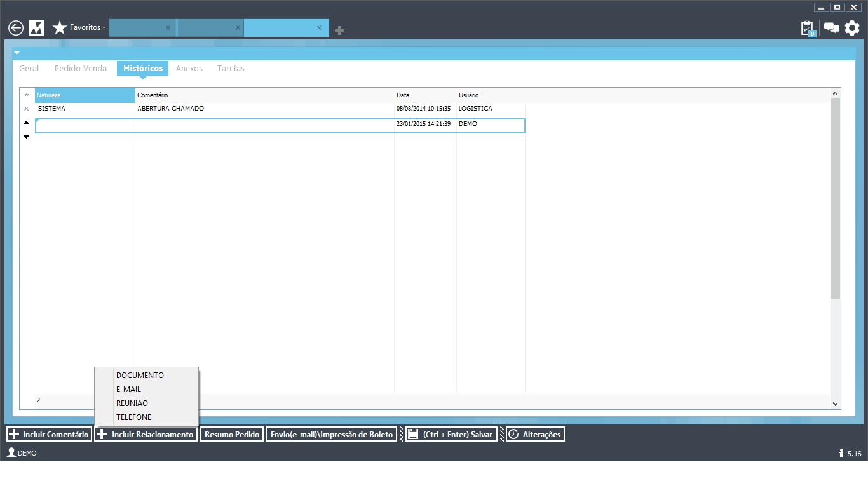Choose E-MAIL in the relationship menu
Viewport: 868px width, 488px height.
pos(128,390)
